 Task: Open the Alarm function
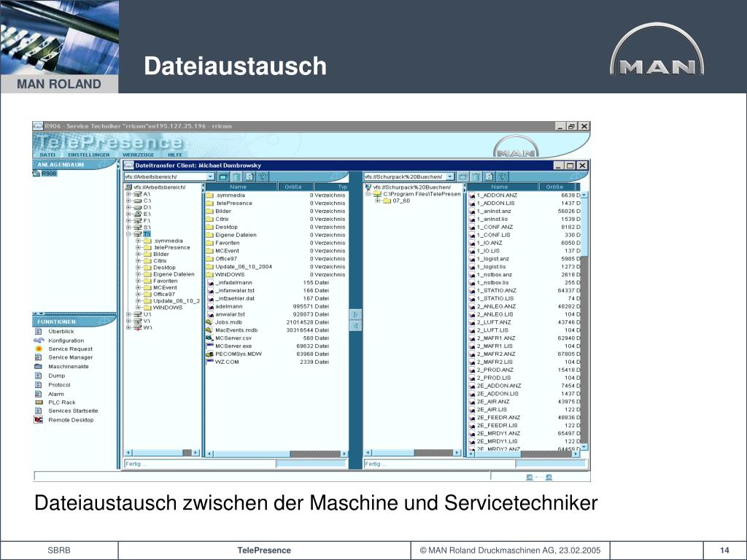55,394
